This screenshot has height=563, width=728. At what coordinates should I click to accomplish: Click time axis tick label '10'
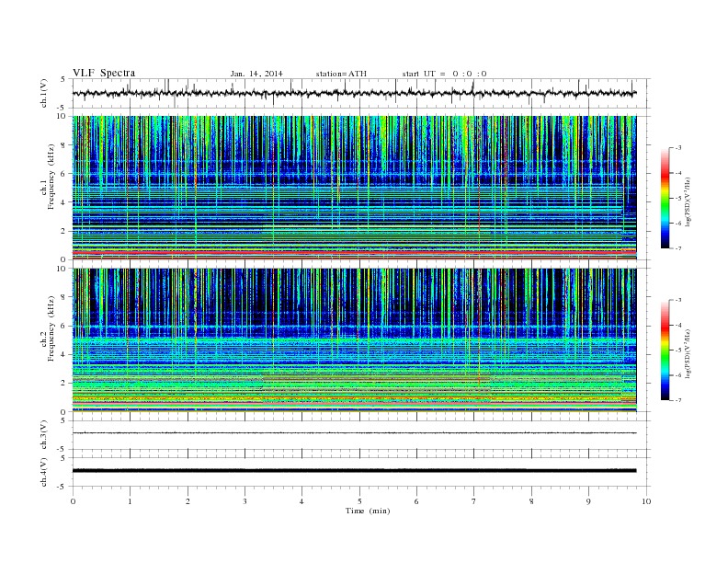(646, 501)
